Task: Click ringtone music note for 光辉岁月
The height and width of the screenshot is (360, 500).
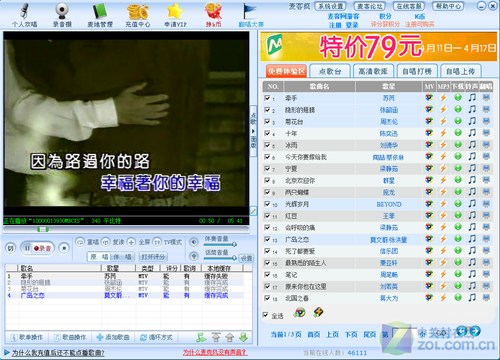Action: tap(472, 204)
